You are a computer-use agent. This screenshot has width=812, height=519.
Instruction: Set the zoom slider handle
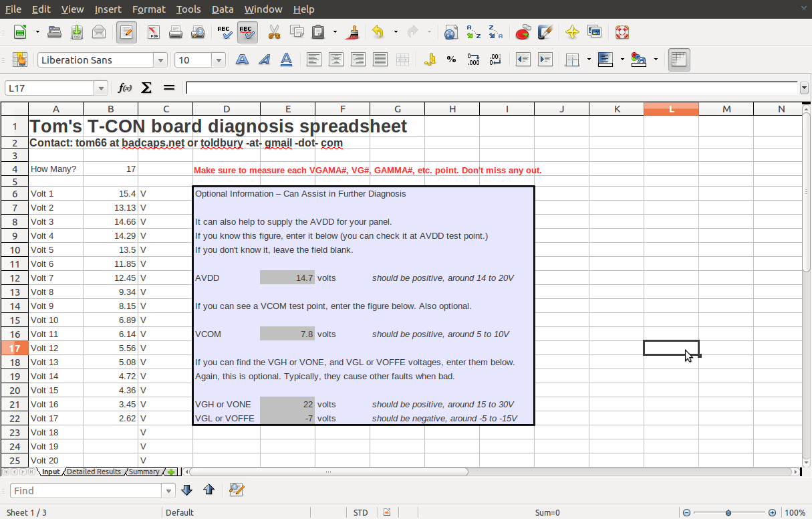pyautogui.click(x=728, y=512)
